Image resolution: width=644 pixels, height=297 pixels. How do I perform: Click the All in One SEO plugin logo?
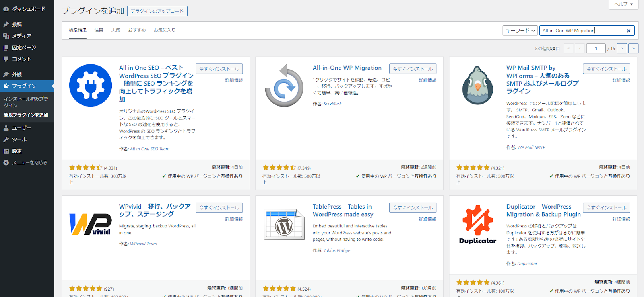click(91, 85)
